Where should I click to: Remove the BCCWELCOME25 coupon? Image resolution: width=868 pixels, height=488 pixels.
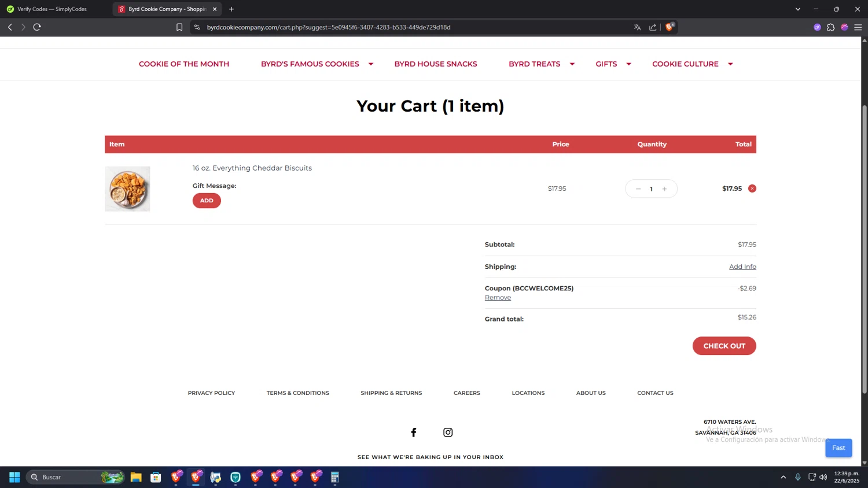[x=498, y=298]
